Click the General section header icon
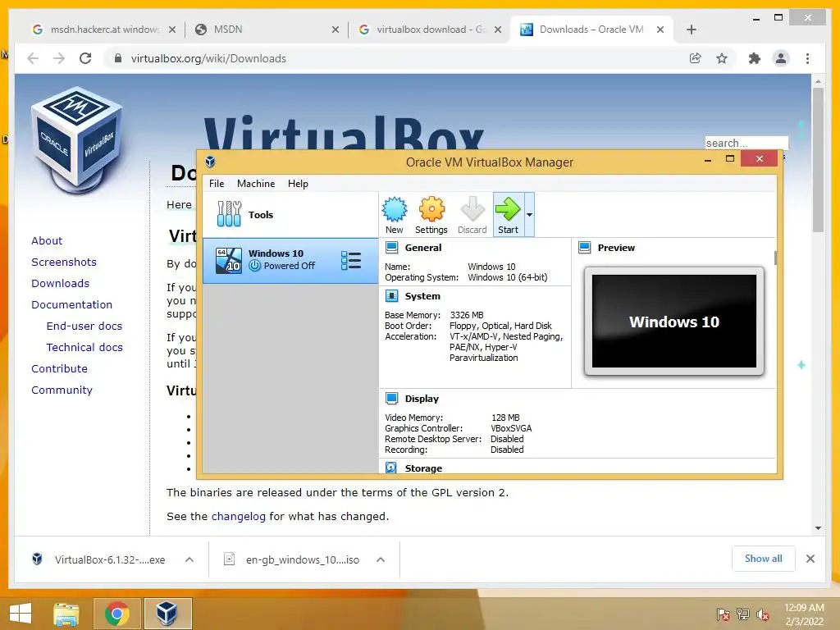 tap(392, 248)
